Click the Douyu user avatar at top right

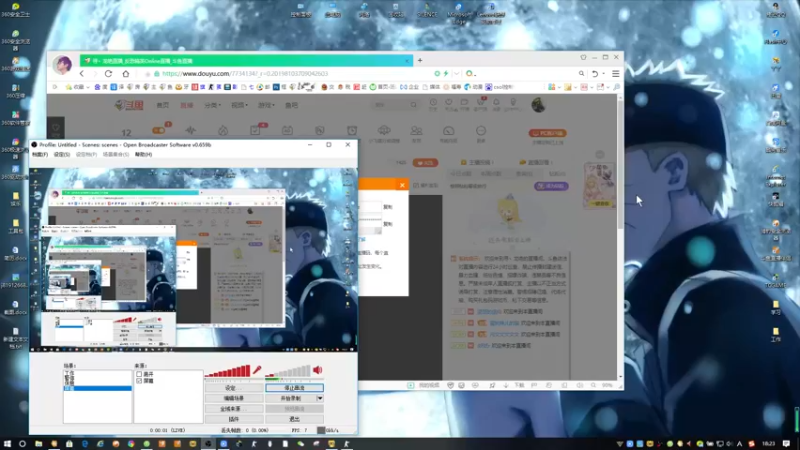pos(538,105)
